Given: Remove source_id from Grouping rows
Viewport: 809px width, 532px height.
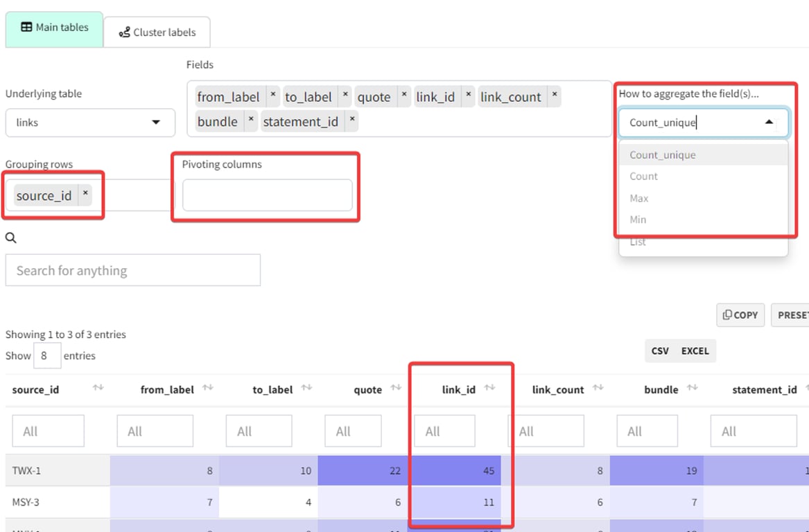Looking at the screenshot, I should pos(85,195).
